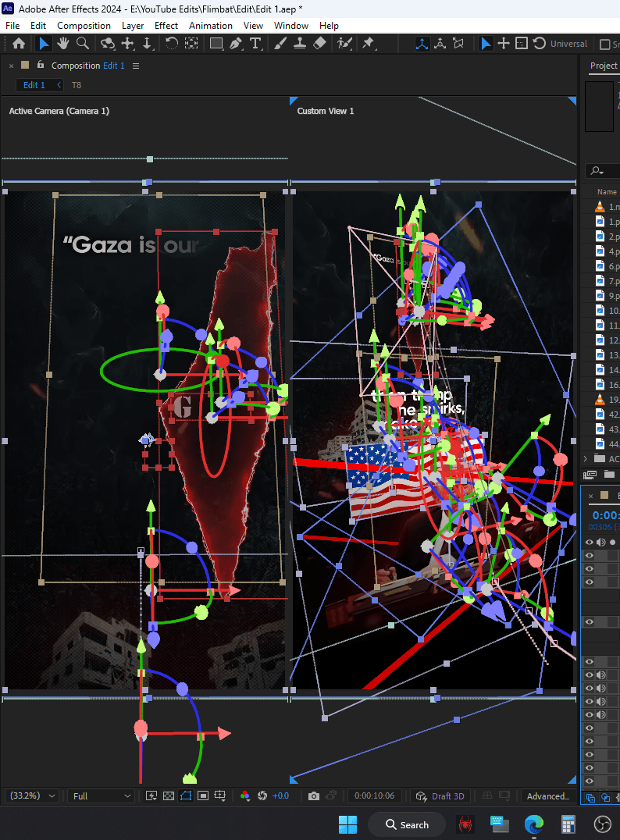Screen dimensions: 620x840
Task: Expand the folder at bottom of project list
Action: [x=585, y=458]
